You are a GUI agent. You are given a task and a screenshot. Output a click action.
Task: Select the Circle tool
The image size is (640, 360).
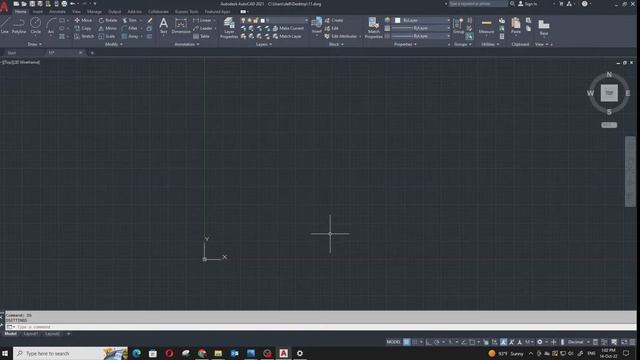pyautogui.click(x=36, y=25)
